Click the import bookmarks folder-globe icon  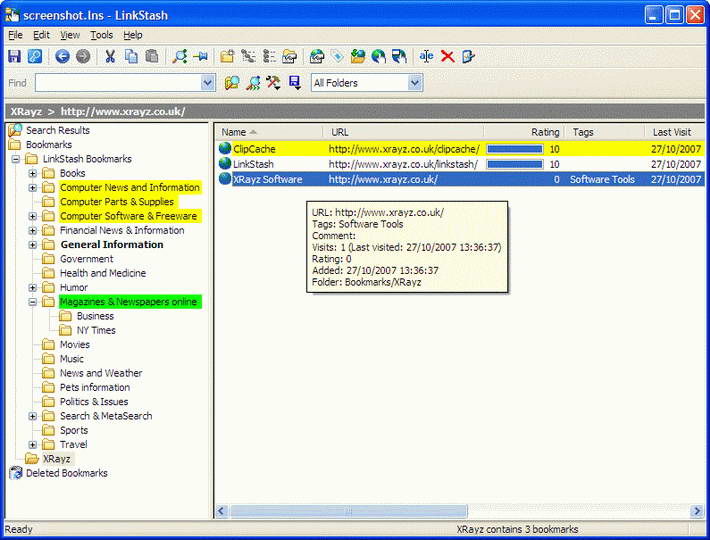pos(358,57)
